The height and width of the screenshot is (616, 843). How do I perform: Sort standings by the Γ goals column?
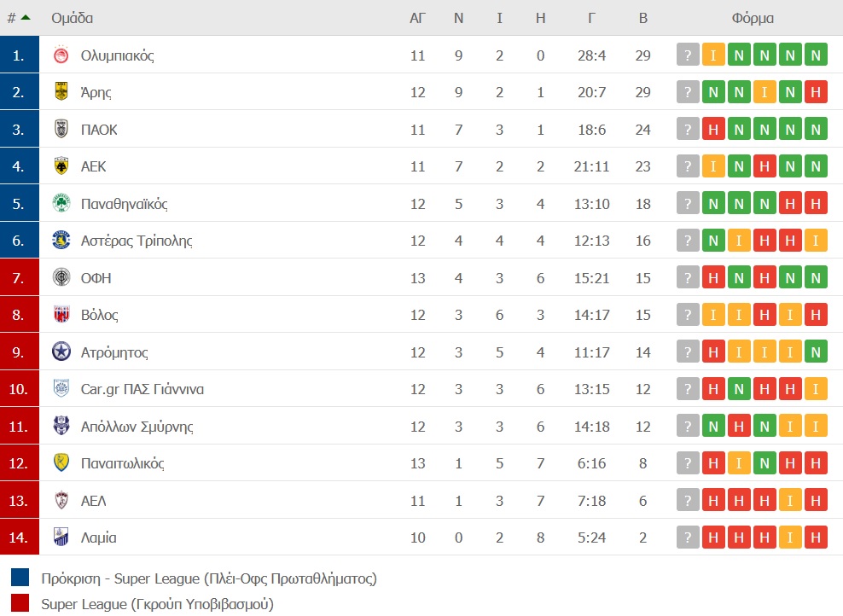point(591,18)
